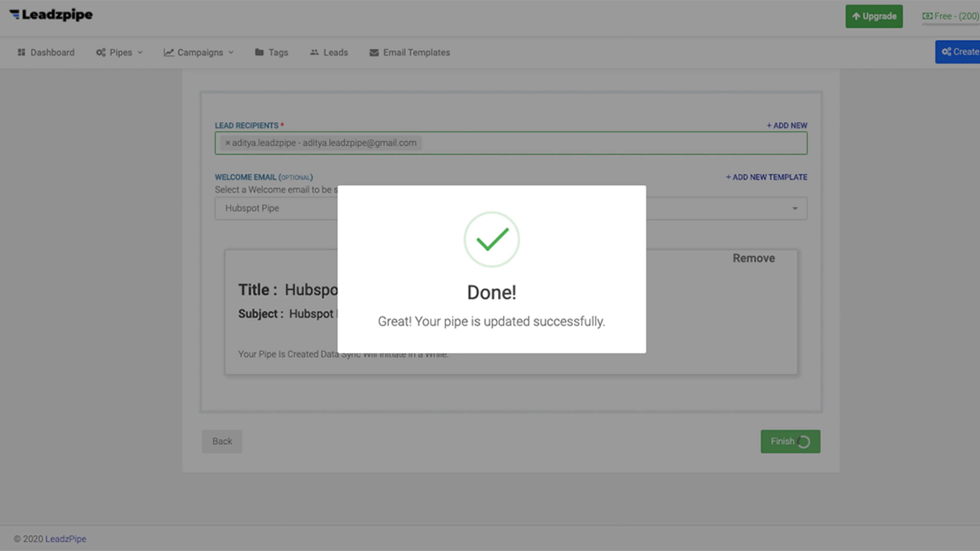The height and width of the screenshot is (551, 980).
Task: Click the Leadzpipe logo
Action: point(51,15)
